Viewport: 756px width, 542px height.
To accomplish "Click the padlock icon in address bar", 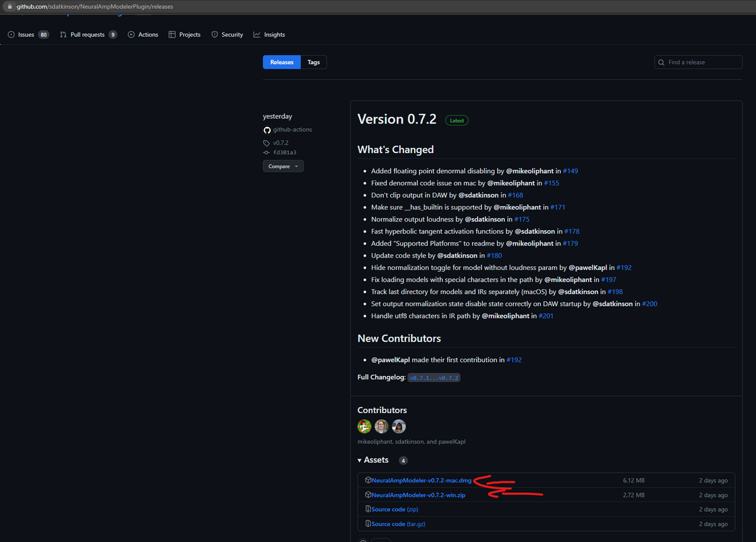I will pyautogui.click(x=9, y=7).
